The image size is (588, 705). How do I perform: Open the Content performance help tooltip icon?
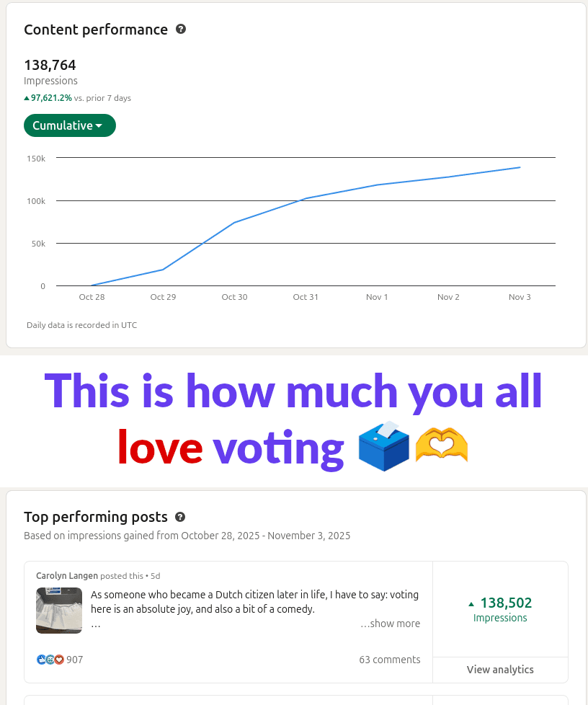pos(180,29)
